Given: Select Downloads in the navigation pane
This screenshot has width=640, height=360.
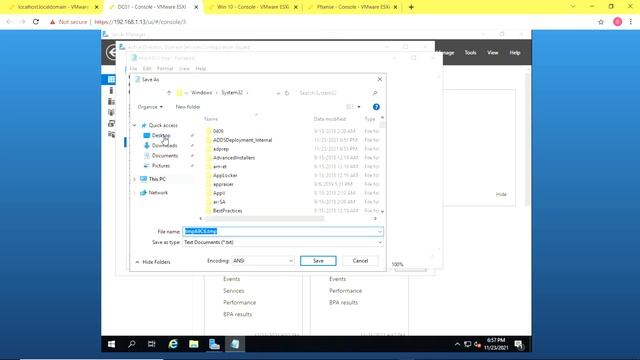Looking at the screenshot, I should click(164, 145).
